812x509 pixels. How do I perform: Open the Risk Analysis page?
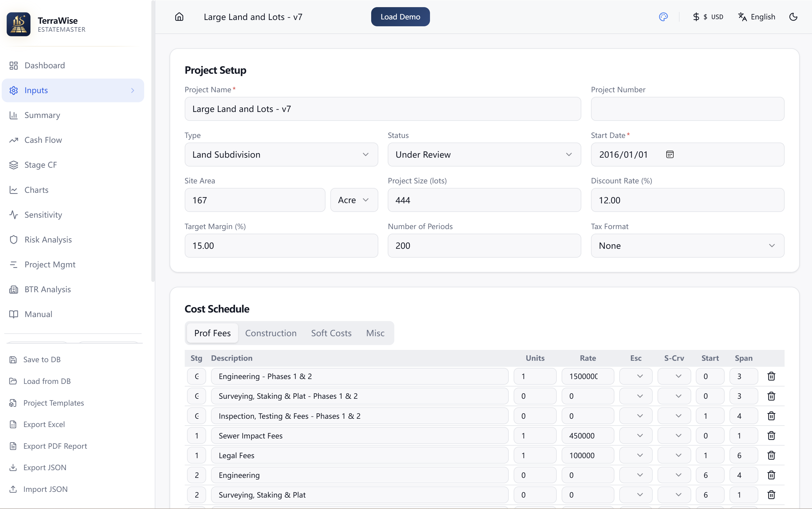[48, 240]
